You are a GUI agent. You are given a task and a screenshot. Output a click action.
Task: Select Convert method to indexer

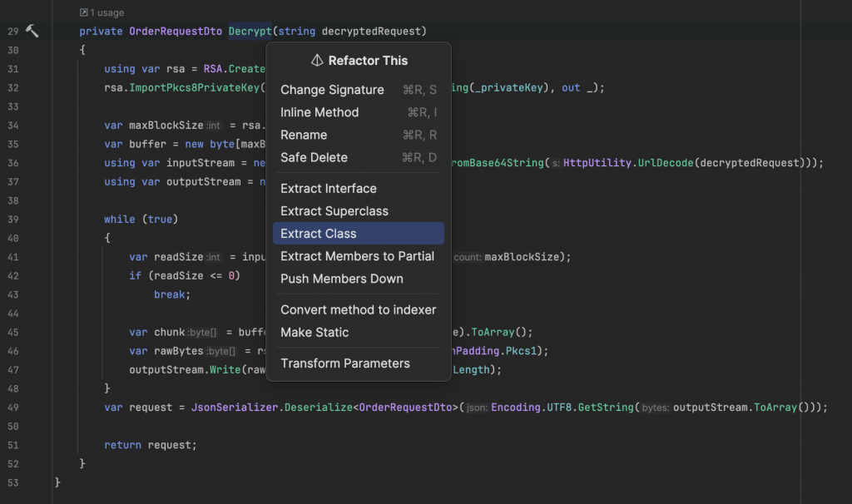pyautogui.click(x=358, y=309)
